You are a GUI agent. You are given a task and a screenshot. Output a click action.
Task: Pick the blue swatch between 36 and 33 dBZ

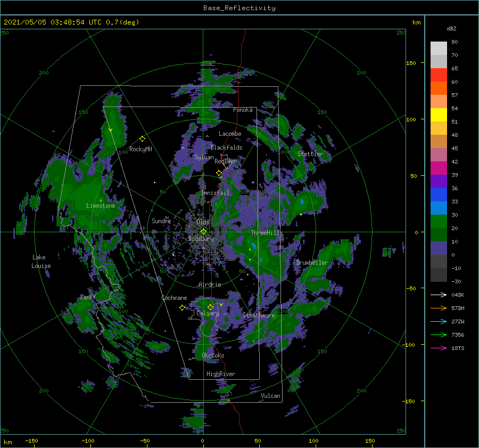tap(439, 195)
